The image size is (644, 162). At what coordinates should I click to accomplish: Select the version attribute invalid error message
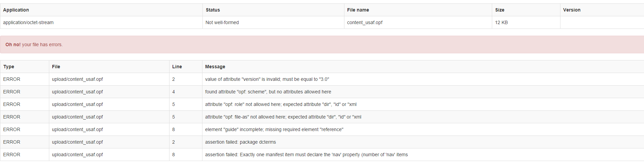267,79
